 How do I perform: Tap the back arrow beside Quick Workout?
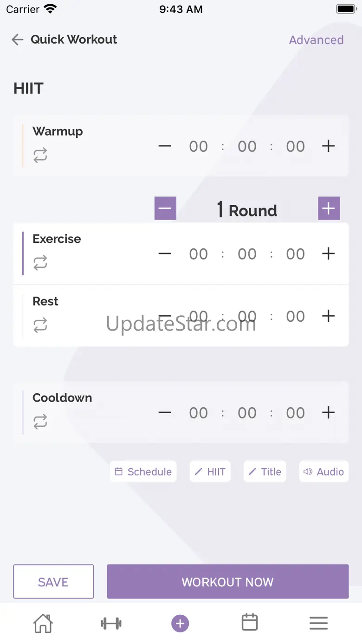pos(18,40)
